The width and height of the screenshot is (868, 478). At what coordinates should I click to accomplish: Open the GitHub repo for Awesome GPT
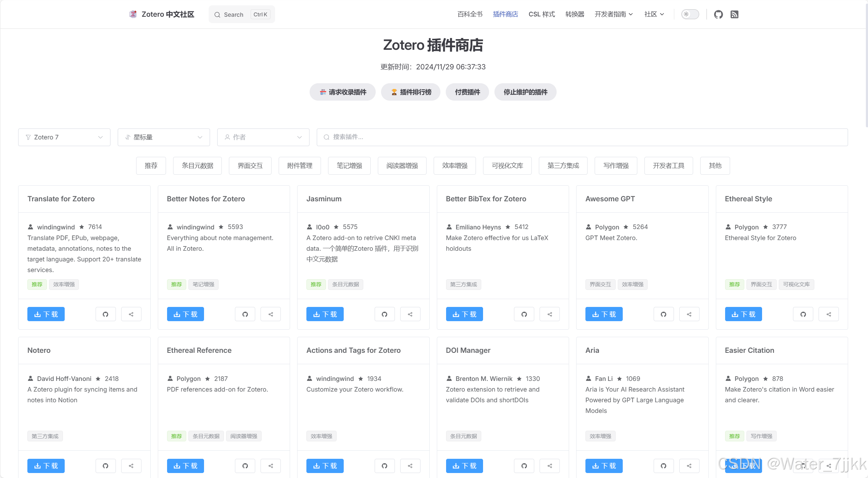[x=664, y=314]
